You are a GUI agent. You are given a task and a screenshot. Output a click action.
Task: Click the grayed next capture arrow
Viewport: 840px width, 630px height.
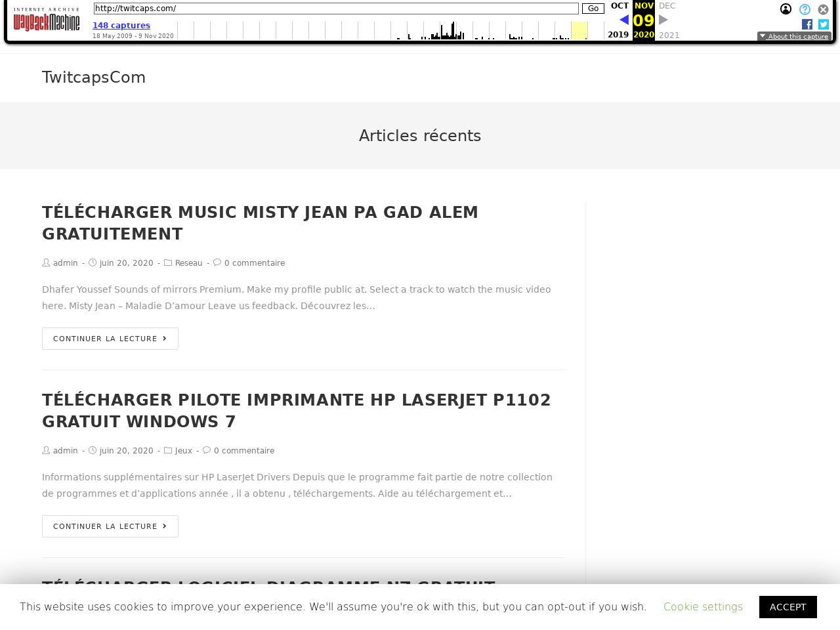point(663,20)
